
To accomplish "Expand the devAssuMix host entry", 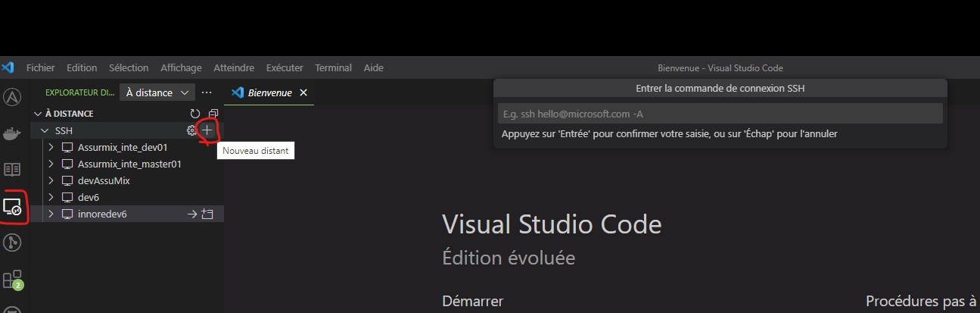I will (x=51, y=180).
